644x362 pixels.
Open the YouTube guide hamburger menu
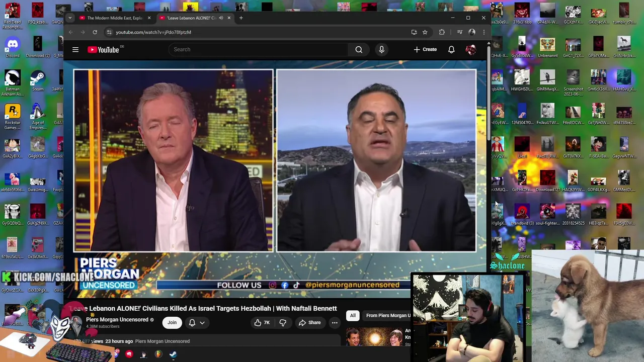coord(75,49)
